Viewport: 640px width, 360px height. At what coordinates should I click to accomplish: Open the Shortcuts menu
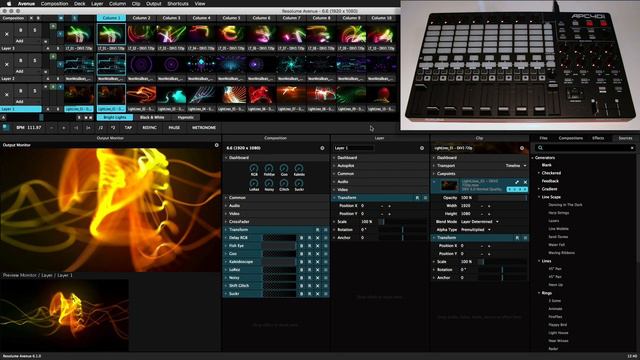coord(178,3)
